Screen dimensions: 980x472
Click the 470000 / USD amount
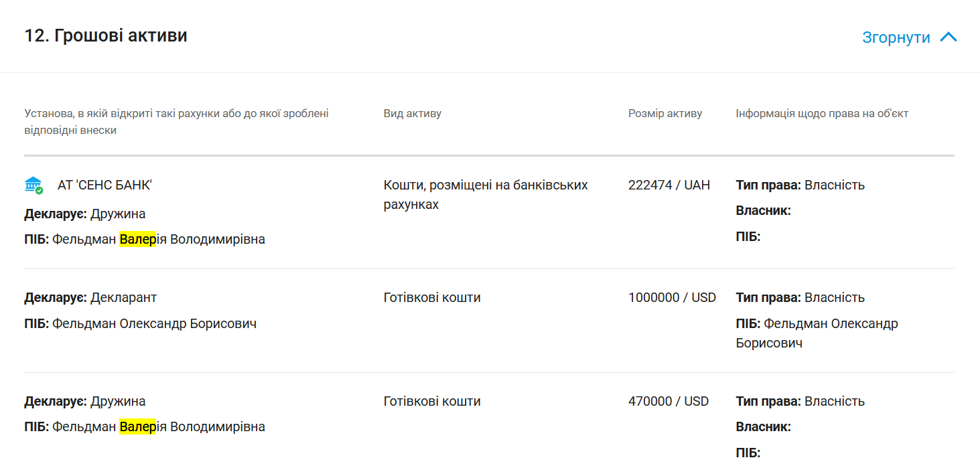point(668,401)
